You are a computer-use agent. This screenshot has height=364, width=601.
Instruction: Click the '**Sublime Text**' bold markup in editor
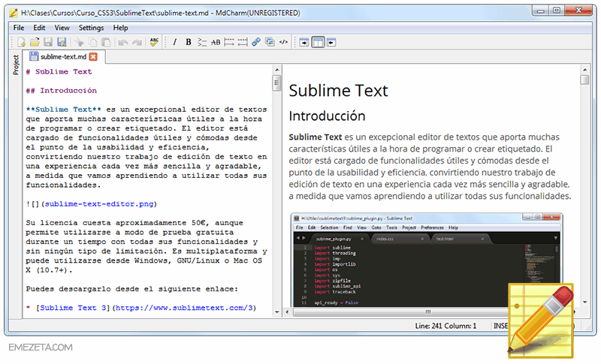point(64,110)
